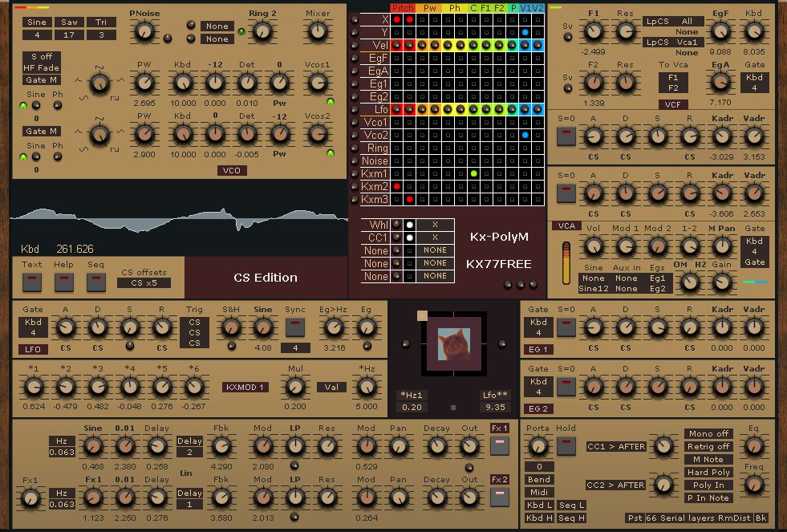Open the Mono off mode selector
Image resolution: width=787 pixels, height=532 pixels.
click(x=708, y=433)
